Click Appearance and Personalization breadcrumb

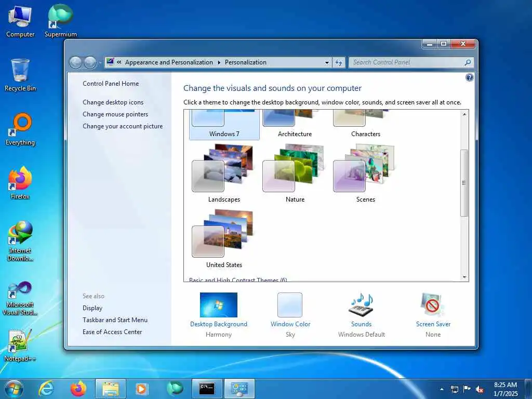169,62
